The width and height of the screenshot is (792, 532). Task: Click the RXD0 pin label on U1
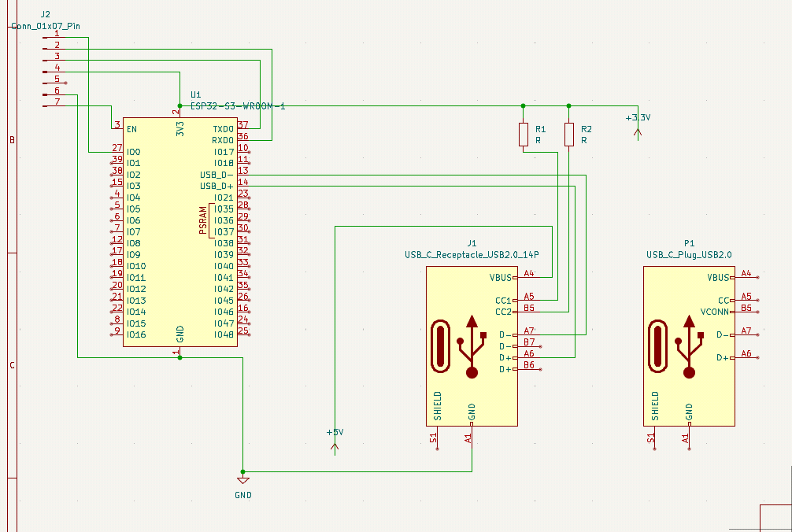click(x=223, y=140)
